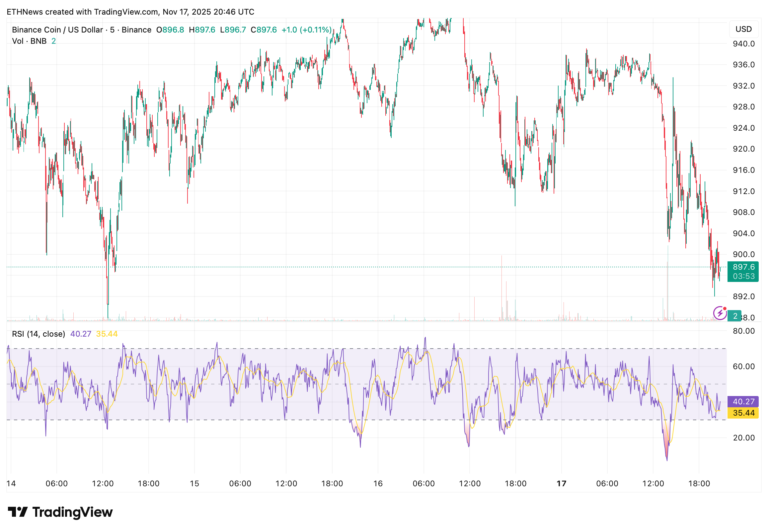Click the bold 17 date label on time axis

tap(562, 484)
